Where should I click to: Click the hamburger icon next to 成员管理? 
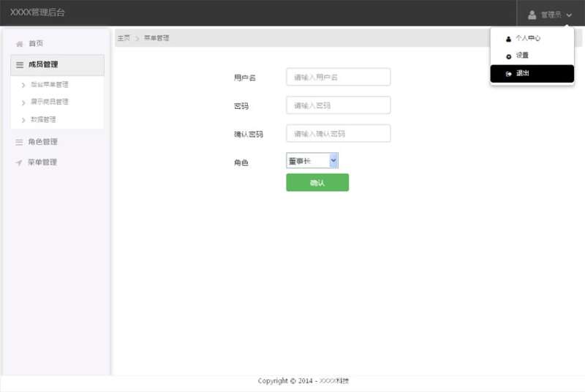tap(20, 65)
